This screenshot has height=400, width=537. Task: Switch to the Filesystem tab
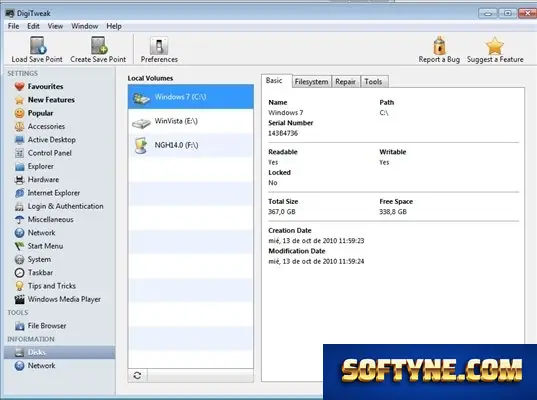tap(311, 82)
